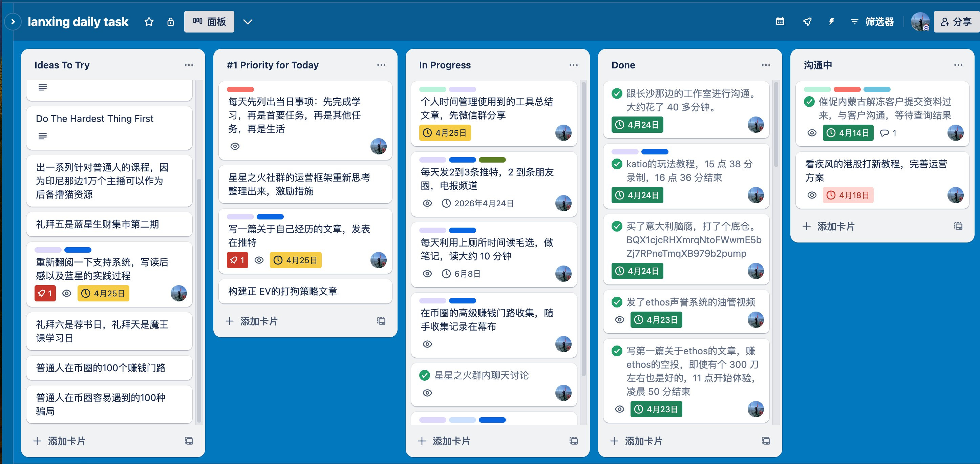Switch to the 面板 board view
The width and height of the screenshot is (980, 464).
coord(209,22)
